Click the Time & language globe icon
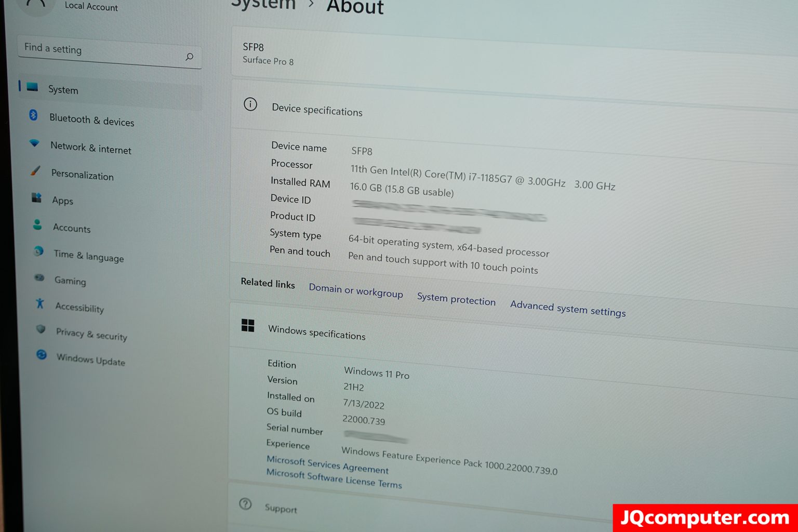 coord(38,251)
